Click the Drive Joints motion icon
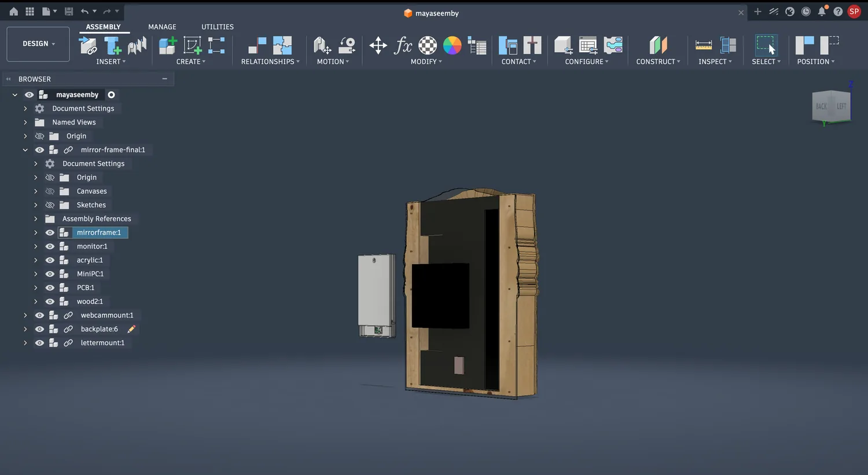Image resolution: width=868 pixels, height=475 pixels. 322,45
